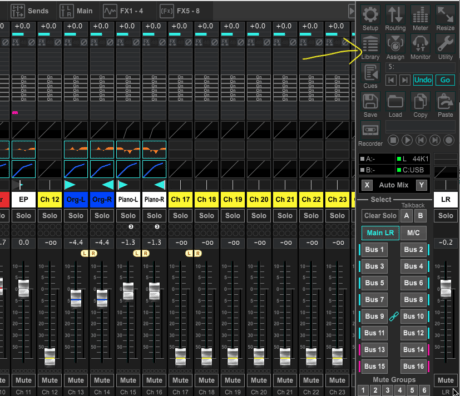Select the M/C bus
This screenshot has height=396, width=460.
[x=413, y=233]
